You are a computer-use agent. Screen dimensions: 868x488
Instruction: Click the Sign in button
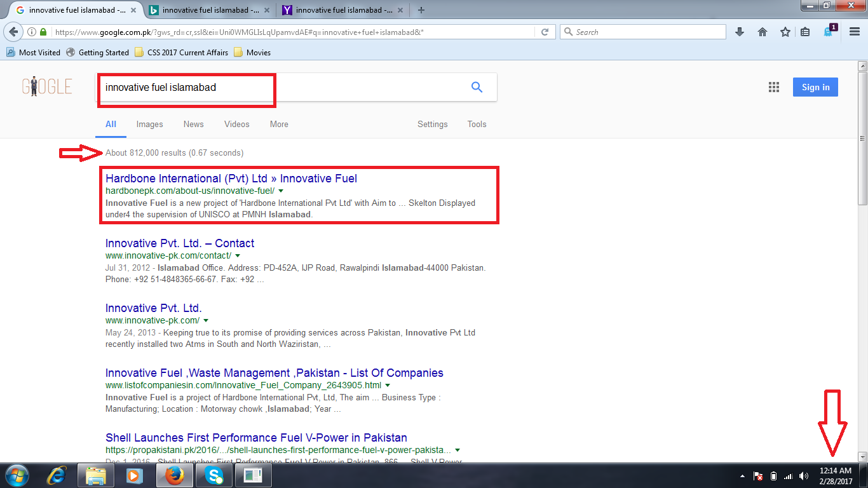[815, 87]
